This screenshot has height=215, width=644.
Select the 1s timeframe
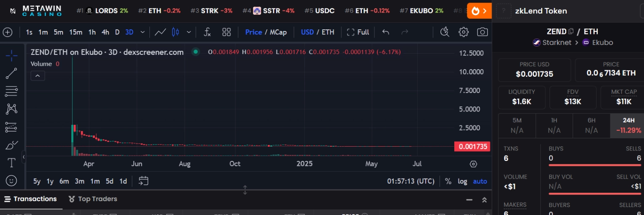coord(29,32)
